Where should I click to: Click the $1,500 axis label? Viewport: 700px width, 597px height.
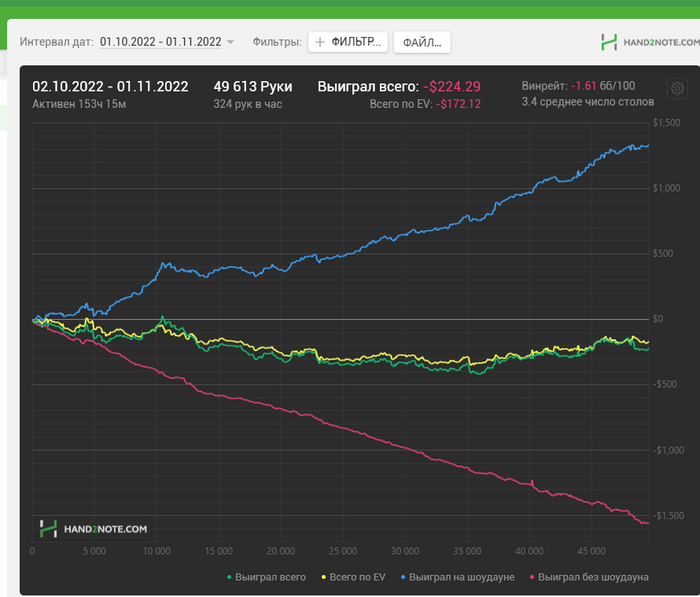[667, 122]
